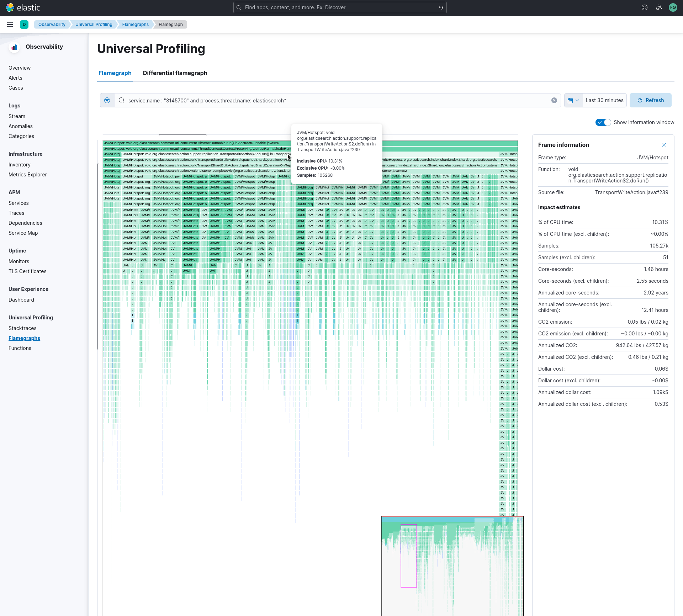Switch to Differential flamegraph tab
683x616 pixels.
[x=175, y=73]
